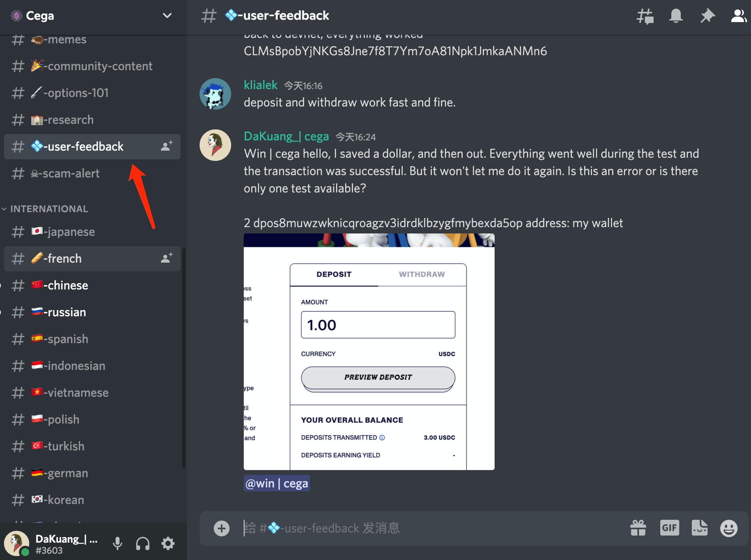
Task: Click the @win | cega mention
Action: 276,483
